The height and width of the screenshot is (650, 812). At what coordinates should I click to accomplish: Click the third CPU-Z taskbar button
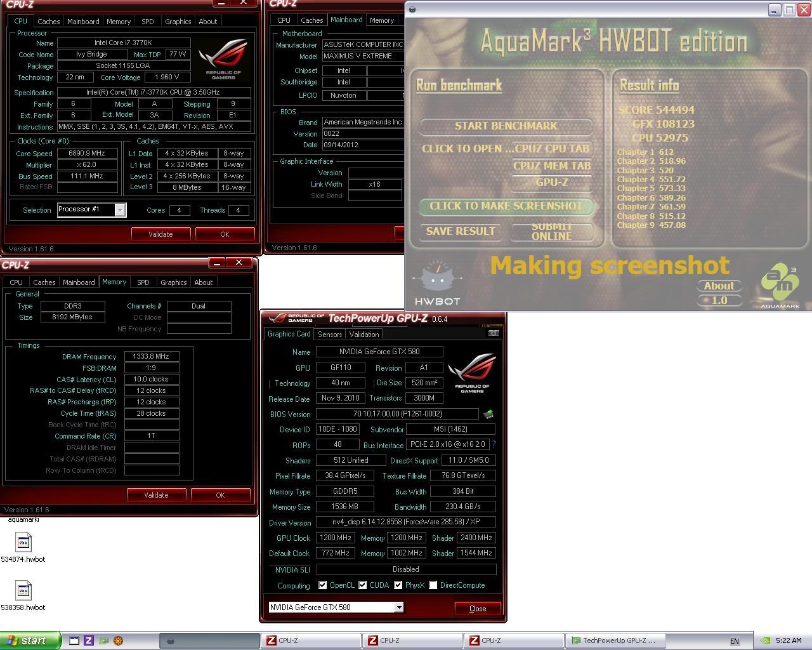514,640
